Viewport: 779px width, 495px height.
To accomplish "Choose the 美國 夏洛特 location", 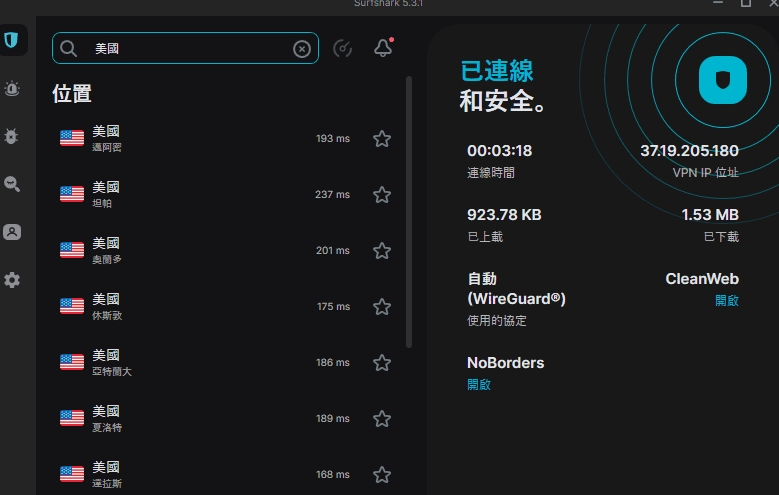I will point(226,419).
